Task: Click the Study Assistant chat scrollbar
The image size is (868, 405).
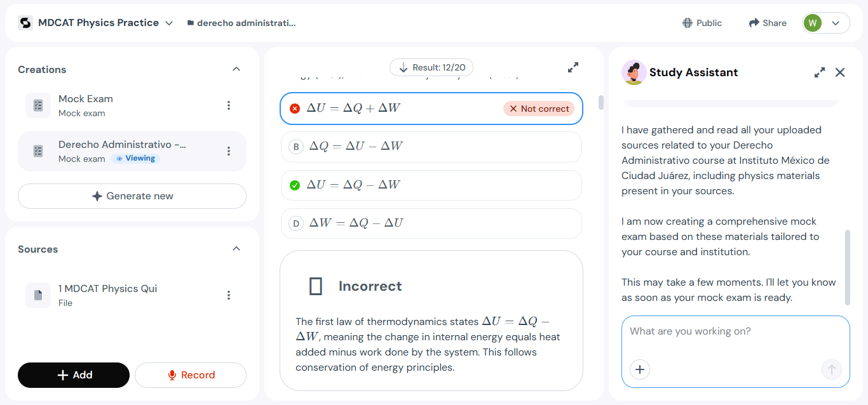Action: (x=847, y=267)
